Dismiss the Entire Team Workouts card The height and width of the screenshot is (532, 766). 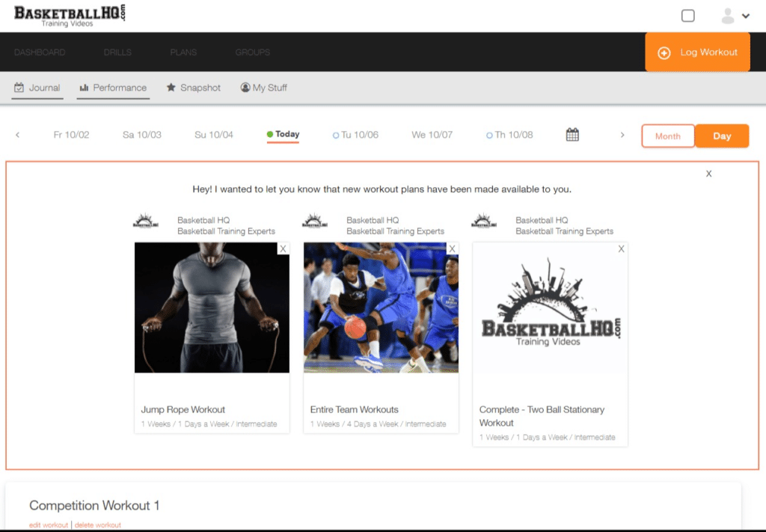[x=452, y=248]
